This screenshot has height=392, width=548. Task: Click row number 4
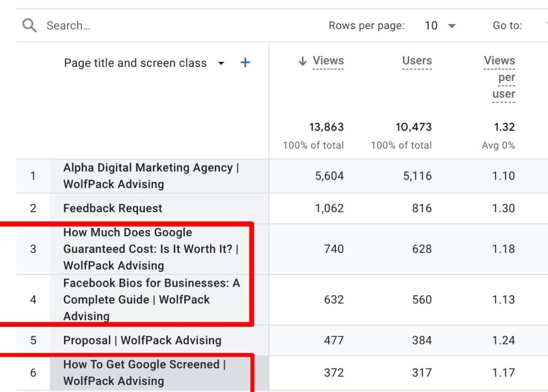tap(33, 299)
